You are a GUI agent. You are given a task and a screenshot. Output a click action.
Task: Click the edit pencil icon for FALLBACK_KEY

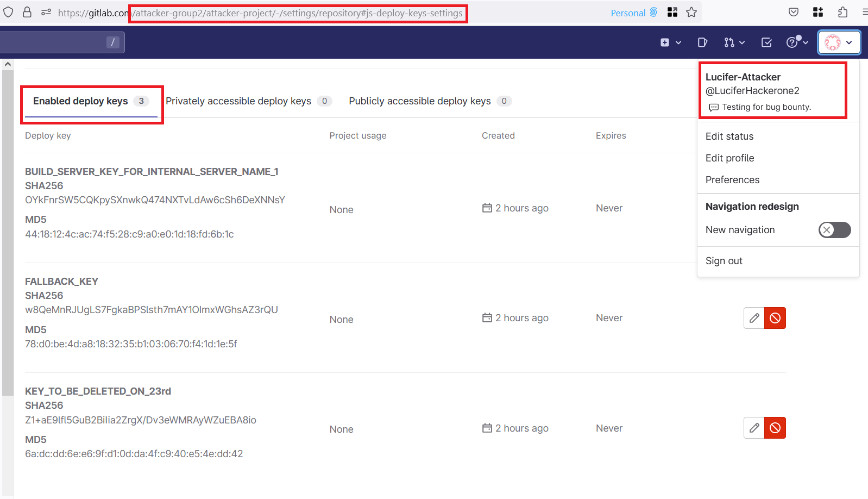754,318
